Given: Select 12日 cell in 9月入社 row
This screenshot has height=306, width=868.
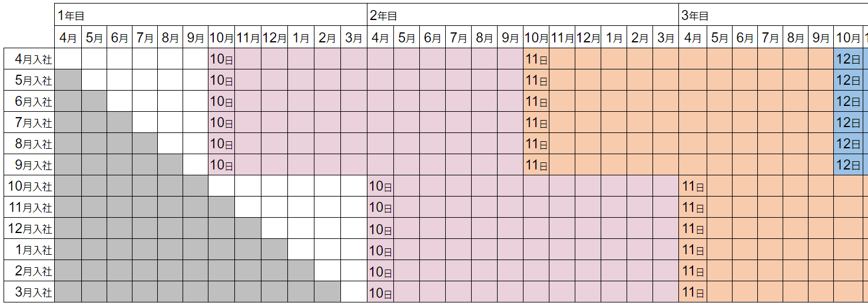Looking at the screenshot, I should pyautogui.click(x=848, y=165).
